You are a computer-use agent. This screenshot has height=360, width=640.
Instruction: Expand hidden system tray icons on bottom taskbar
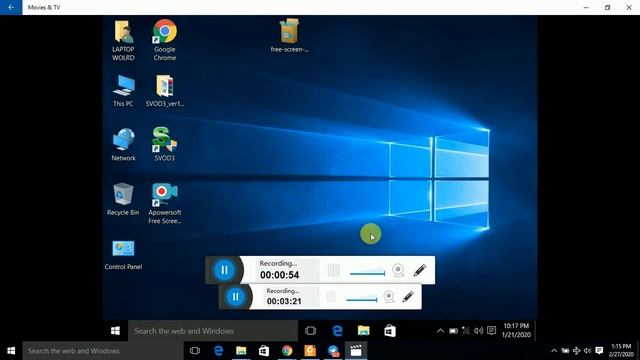(554, 351)
